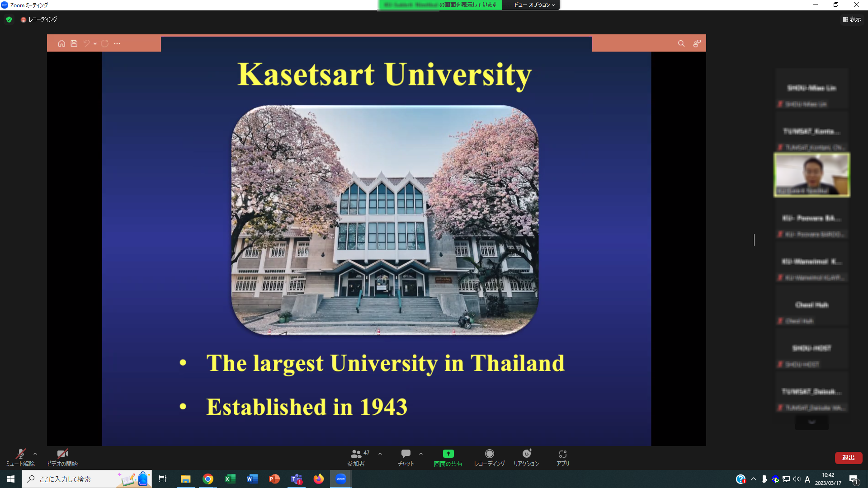Viewport: 868px width, 488px height.
Task: Open File Explorer from the taskbar
Action: tap(186, 479)
